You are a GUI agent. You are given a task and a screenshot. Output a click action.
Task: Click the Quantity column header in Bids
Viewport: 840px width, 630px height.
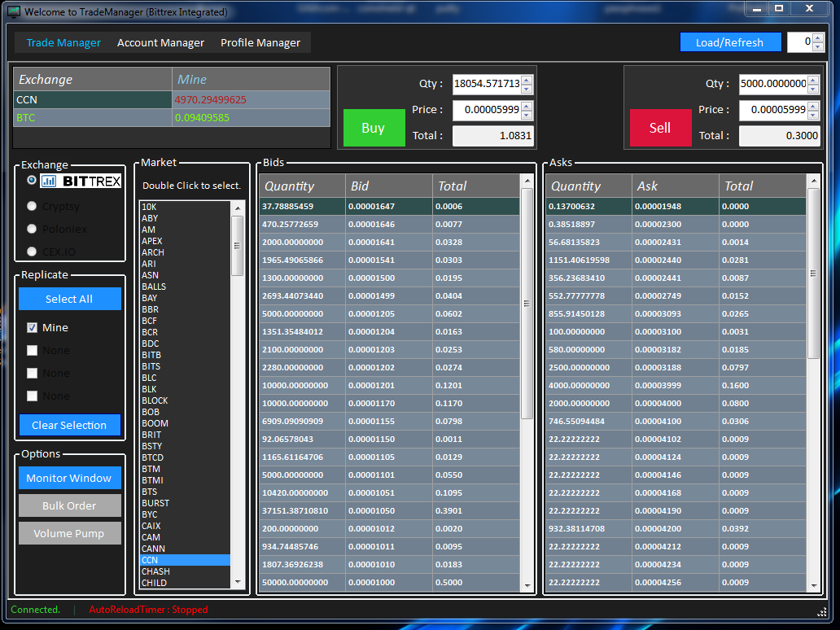302,186
